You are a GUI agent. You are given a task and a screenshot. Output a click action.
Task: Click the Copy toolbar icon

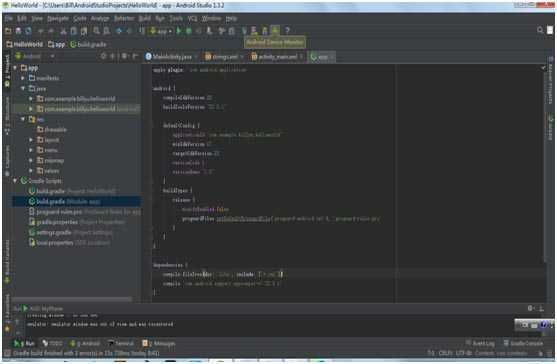(x=73, y=31)
